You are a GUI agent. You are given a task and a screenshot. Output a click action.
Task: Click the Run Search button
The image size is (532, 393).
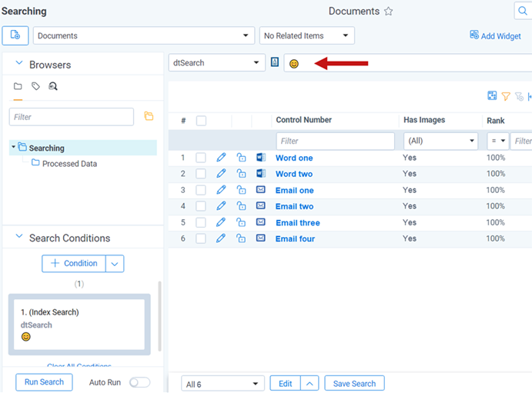click(x=44, y=381)
